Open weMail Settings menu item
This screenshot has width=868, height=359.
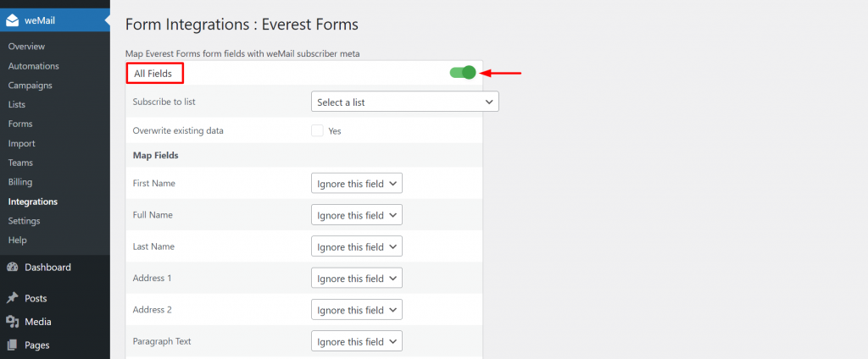(24, 221)
